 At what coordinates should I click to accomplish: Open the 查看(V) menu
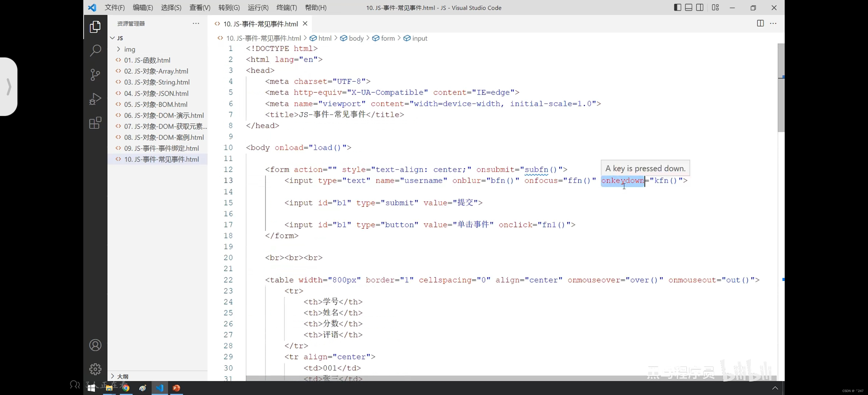pyautogui.click(x=199, y=7)
